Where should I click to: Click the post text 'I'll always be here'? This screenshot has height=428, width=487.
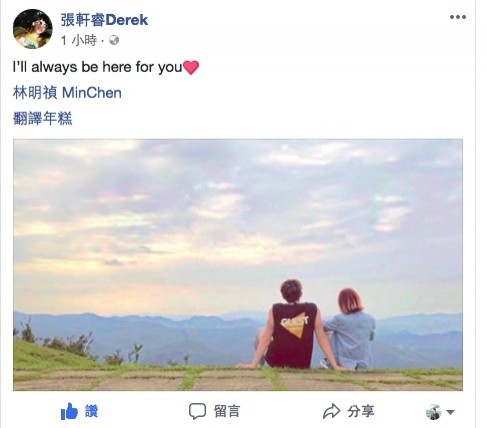coord(72,67)
